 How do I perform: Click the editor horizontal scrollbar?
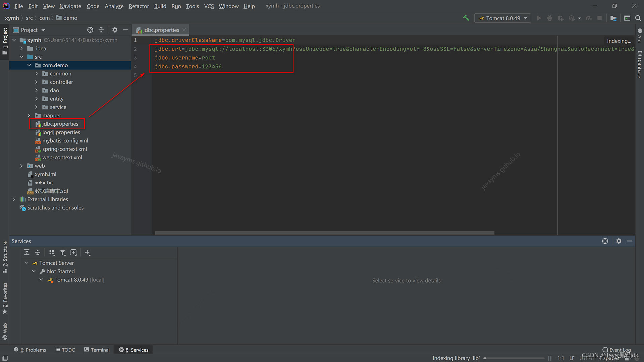pyautogui.click(x=324, y=233)
